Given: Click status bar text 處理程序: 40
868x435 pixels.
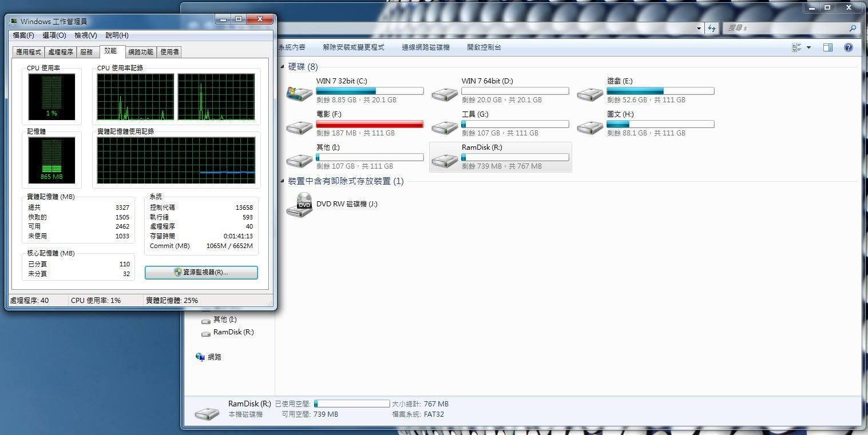Looking at the screenshot, I should tap(29, 300).
